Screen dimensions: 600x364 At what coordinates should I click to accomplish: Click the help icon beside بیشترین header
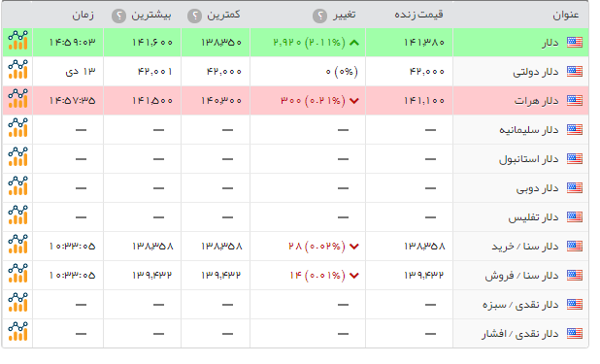119,17
